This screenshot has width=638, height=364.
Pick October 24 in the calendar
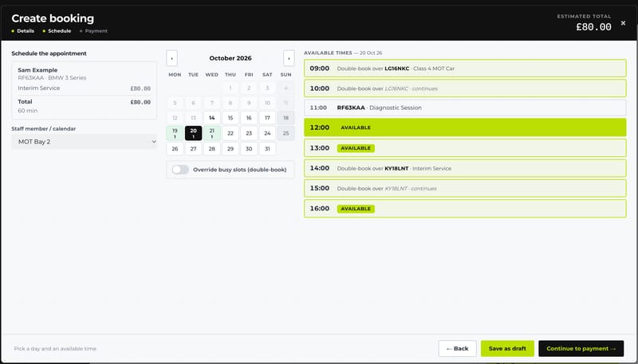(x=267, y=133)
